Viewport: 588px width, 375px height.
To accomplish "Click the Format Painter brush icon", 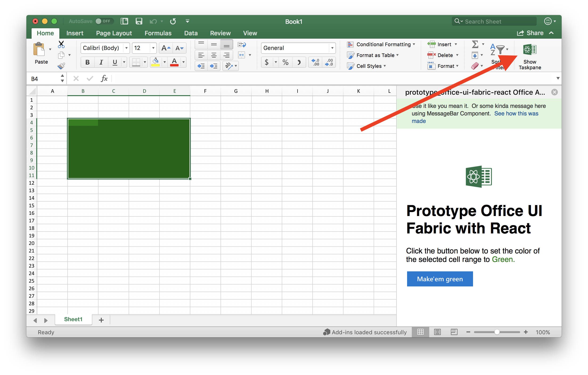I will [61, 66].
